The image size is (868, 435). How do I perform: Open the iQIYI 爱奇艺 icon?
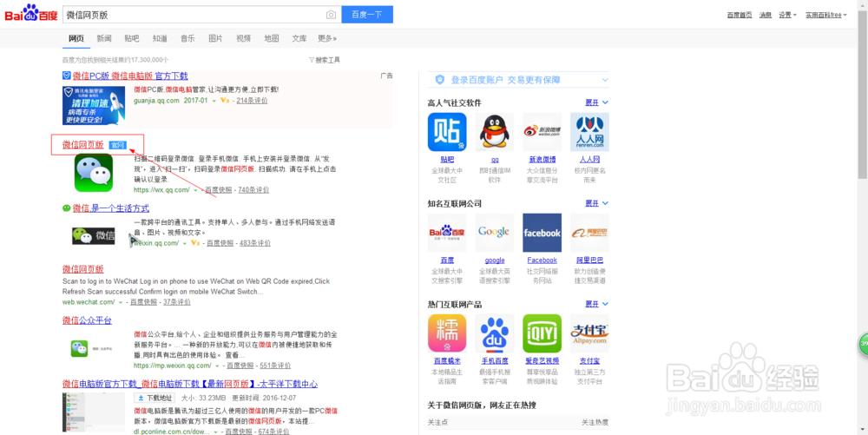[x=542, y=333]
